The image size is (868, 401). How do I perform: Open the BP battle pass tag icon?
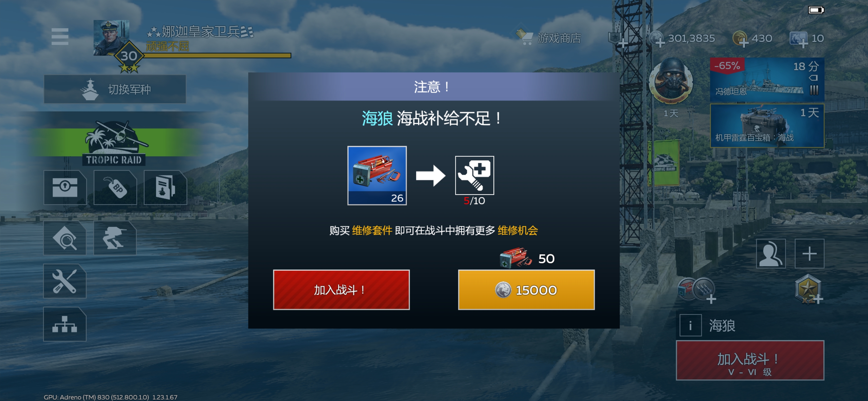tap(115, 187)
